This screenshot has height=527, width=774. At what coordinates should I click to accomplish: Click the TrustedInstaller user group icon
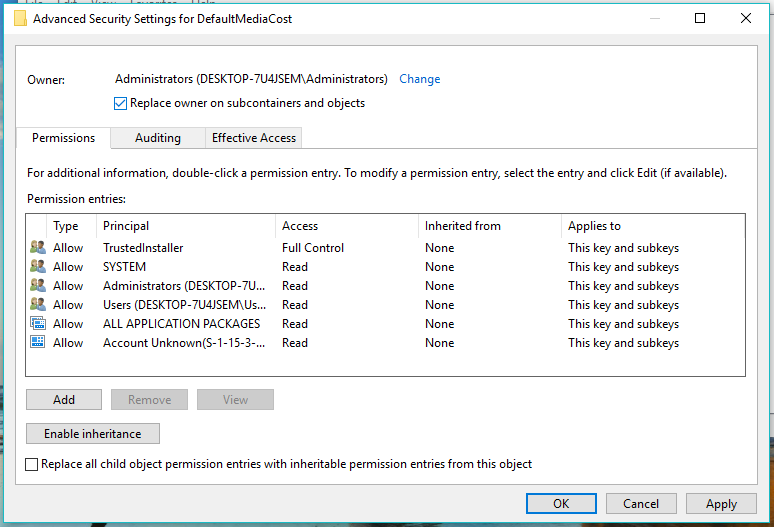point(38,248)
